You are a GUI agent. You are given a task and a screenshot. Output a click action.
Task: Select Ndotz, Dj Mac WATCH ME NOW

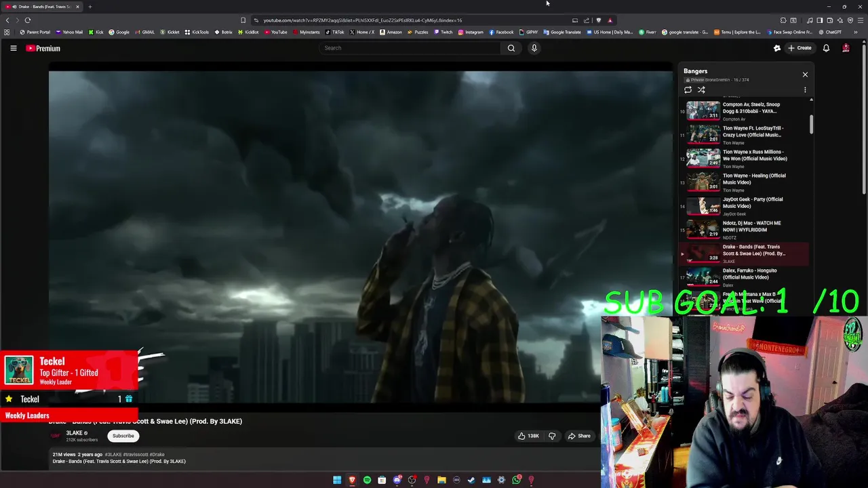[744, 229]
